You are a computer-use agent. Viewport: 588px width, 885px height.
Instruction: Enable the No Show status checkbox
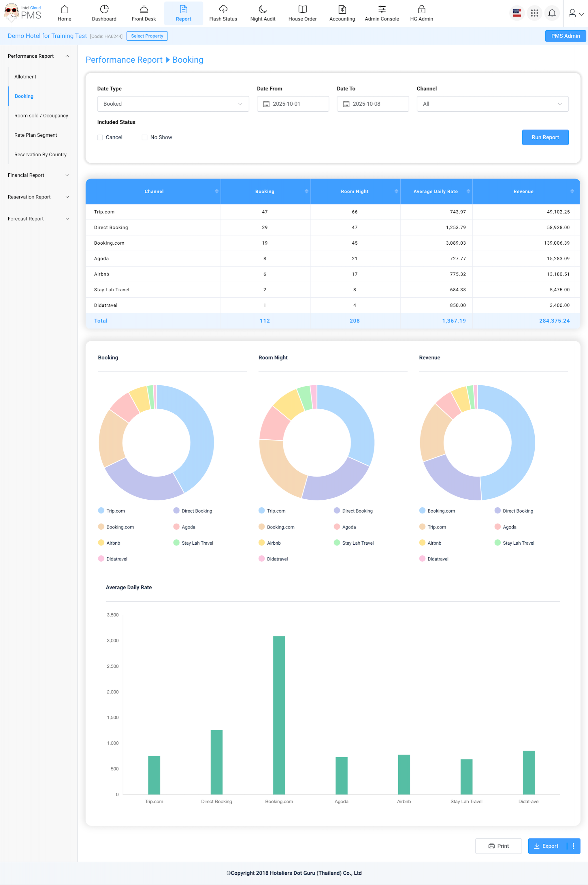coord(144,137)
